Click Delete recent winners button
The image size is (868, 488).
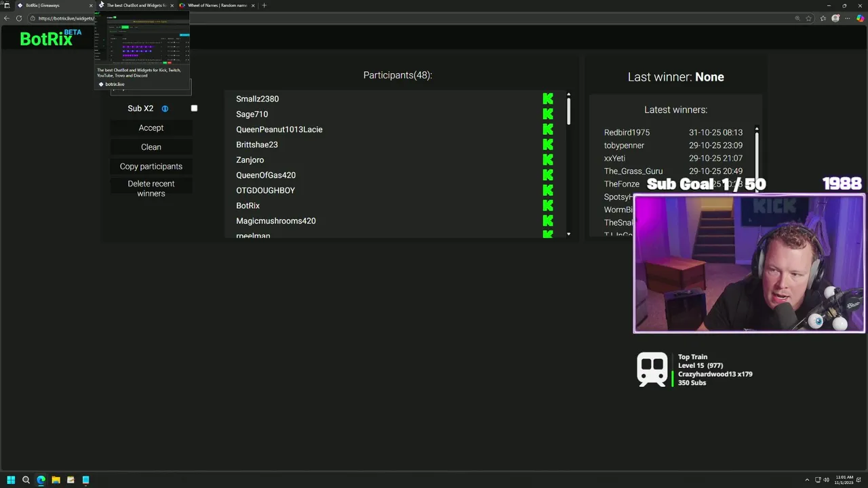(x=151, y=188)
